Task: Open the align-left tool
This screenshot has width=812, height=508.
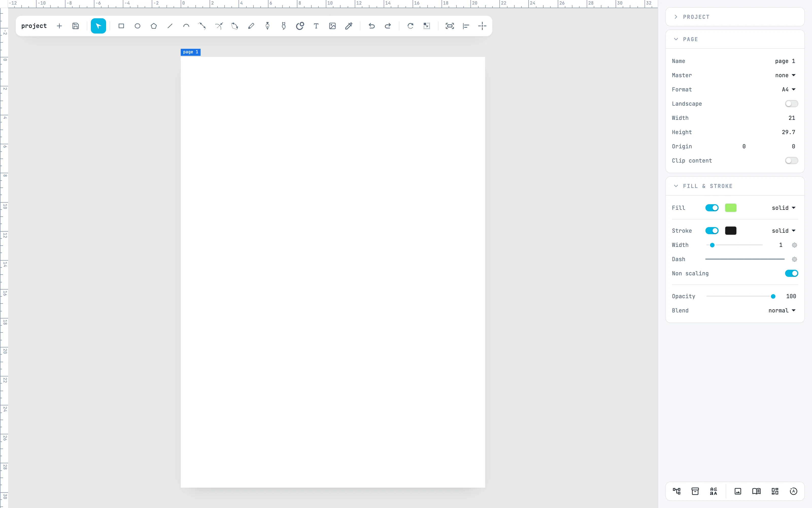Action: pyautogui.click(x=466, y=26)
